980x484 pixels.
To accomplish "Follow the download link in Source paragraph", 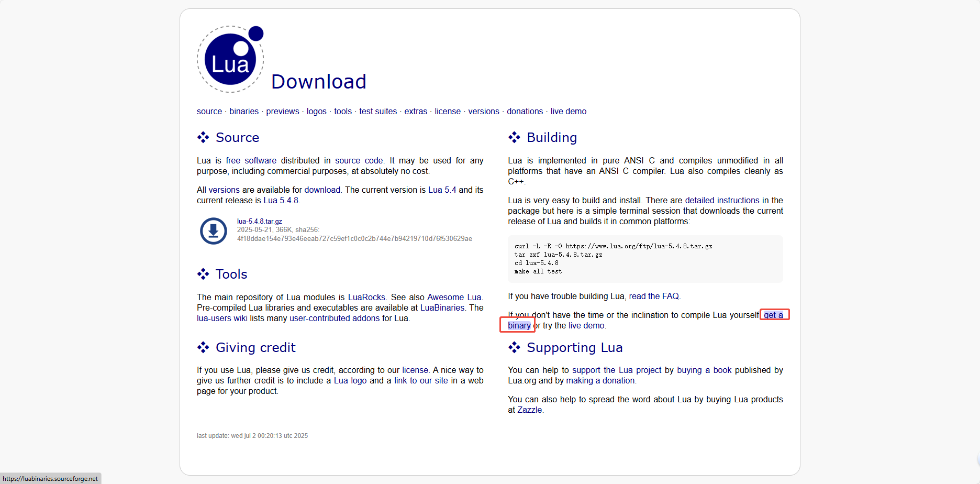I will click(x=322, y=190).
